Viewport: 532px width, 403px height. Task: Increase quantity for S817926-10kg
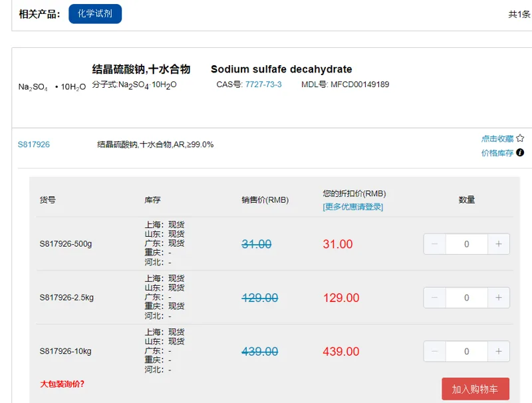coord(498,351)
